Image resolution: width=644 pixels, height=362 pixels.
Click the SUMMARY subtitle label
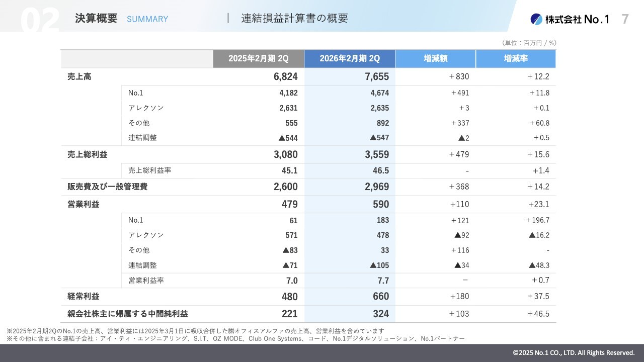pos(147,19)
